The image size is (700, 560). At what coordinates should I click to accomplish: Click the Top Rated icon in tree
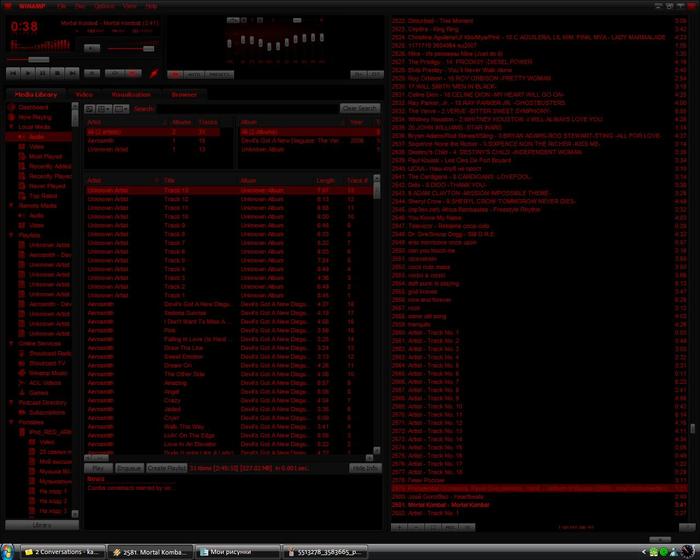pos(21,196)
